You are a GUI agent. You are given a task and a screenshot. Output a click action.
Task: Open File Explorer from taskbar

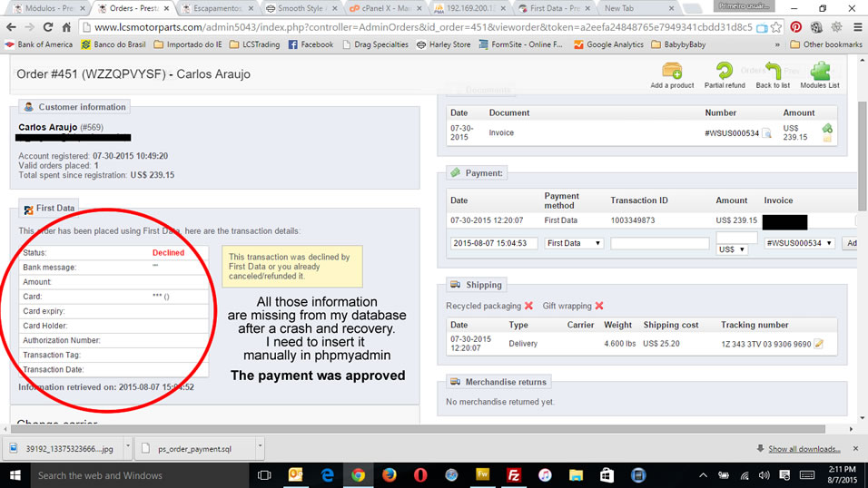click(576, 475)
